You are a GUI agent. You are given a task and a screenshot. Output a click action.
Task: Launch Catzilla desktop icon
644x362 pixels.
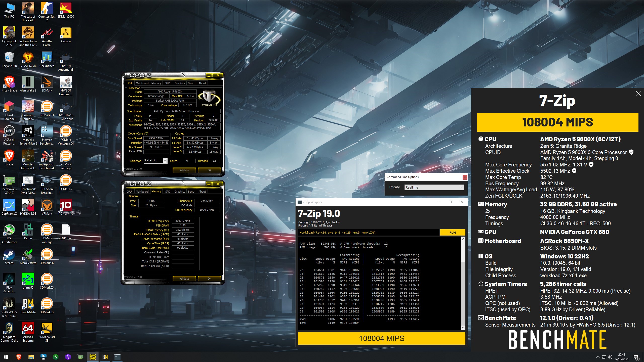[x=66, y=35]
